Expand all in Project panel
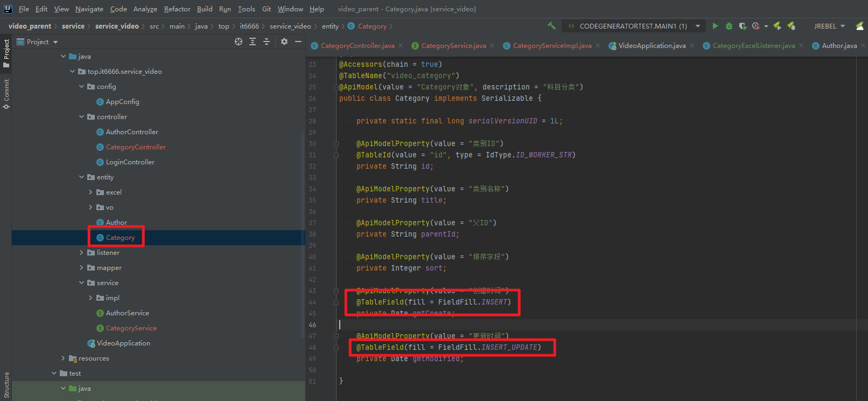This screenshot has height=401, width=868. coord(253,42)
